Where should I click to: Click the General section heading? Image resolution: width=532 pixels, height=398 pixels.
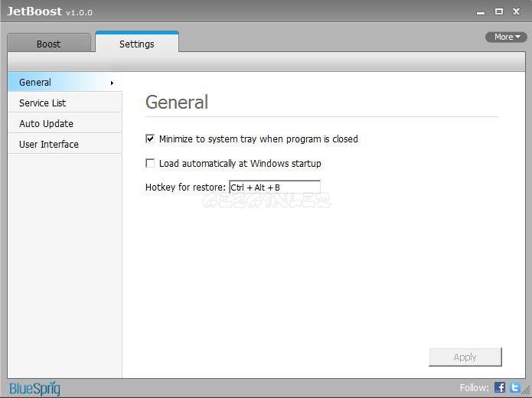[177, 102]
